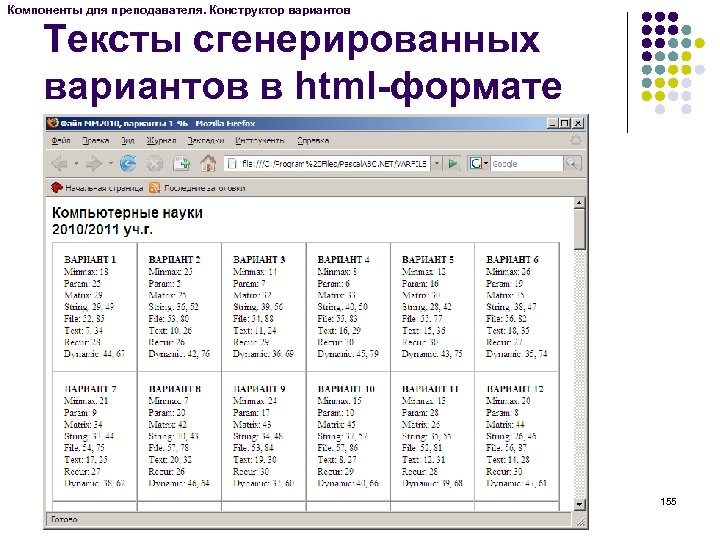Click the ВАРИАНТ 5 heading
This screenshot has height=540, width=720.
428,259
